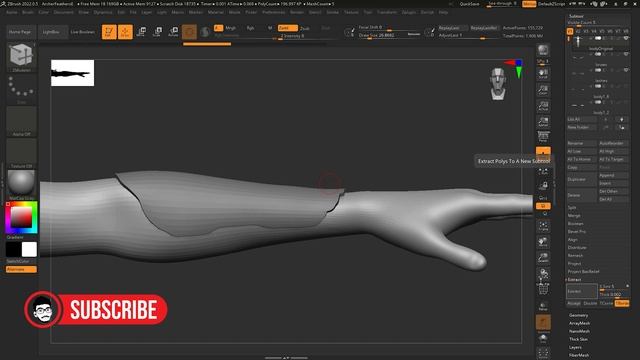Toggle the Floor grid icon
The image size is (640, 360).
pyautogui.click(x=543, y=152)
